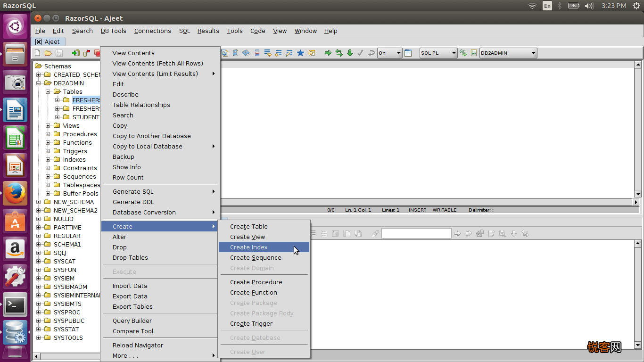Screen dimensions: 644x362
Task: Choose Drop Tables in context menu
Action: click(x=160, y=258)
